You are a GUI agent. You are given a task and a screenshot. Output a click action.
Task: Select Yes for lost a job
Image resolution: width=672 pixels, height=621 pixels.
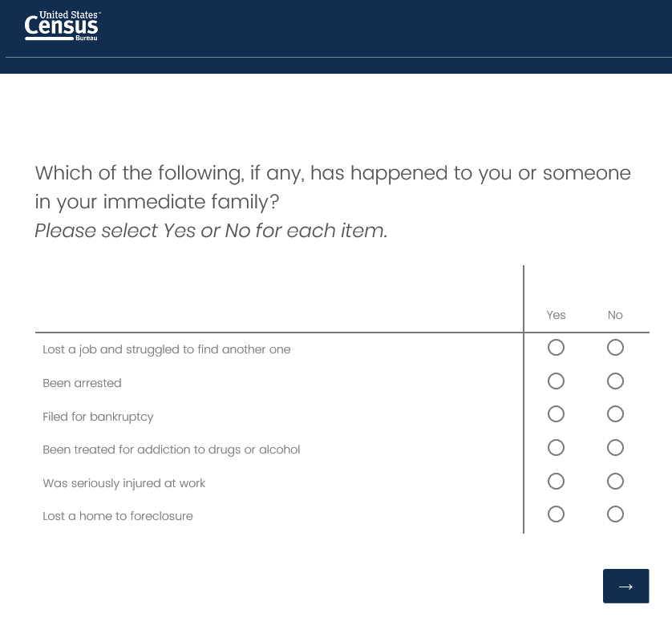pyautogui.click(x=556, y=348)
